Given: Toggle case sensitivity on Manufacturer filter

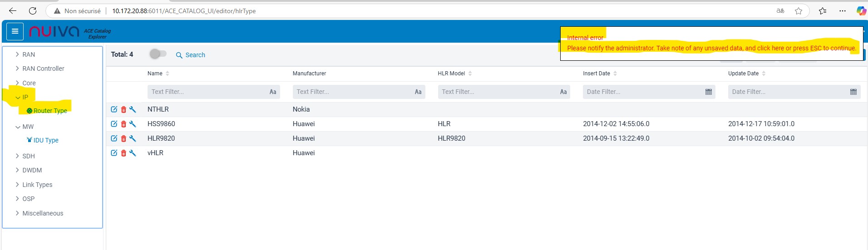Looking at the screenshot, I should coord(418,92).
